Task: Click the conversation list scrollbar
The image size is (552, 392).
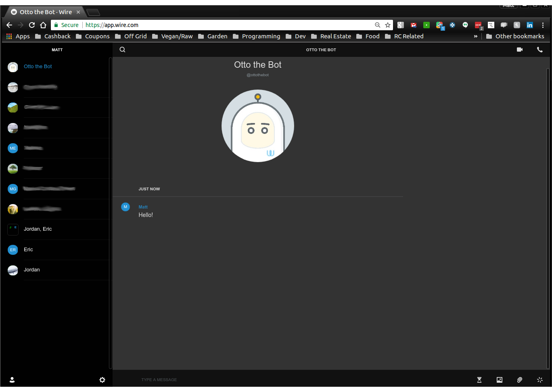Action: (110, 213)
